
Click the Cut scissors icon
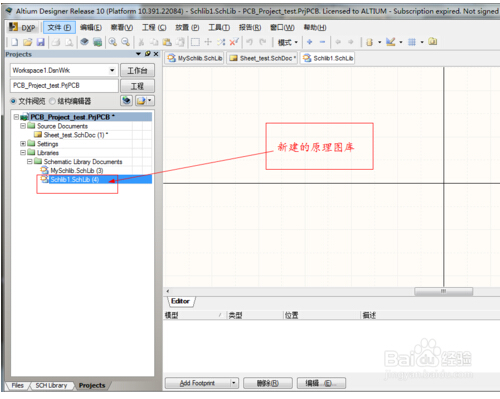[x=141, y=42]
